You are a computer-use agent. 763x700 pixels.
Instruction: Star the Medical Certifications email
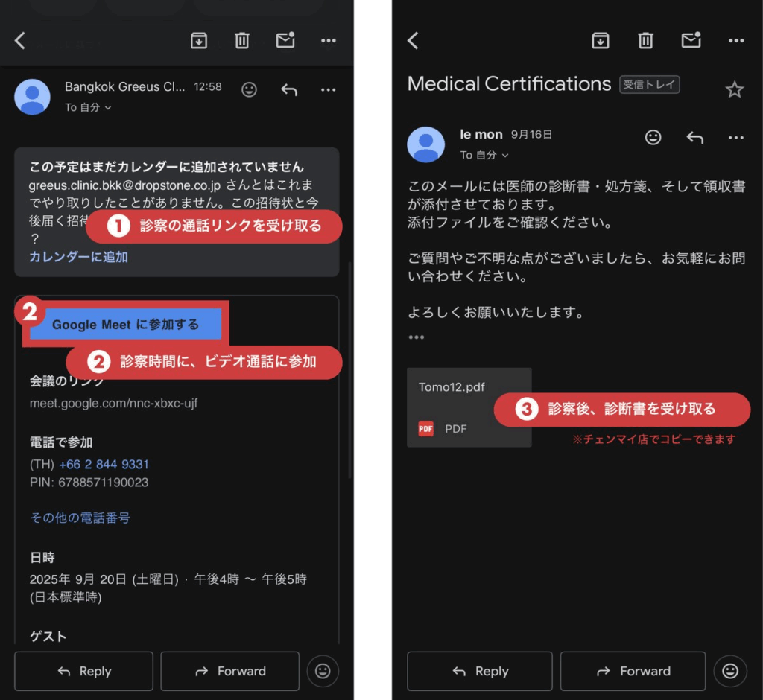(x=734, y=90)
